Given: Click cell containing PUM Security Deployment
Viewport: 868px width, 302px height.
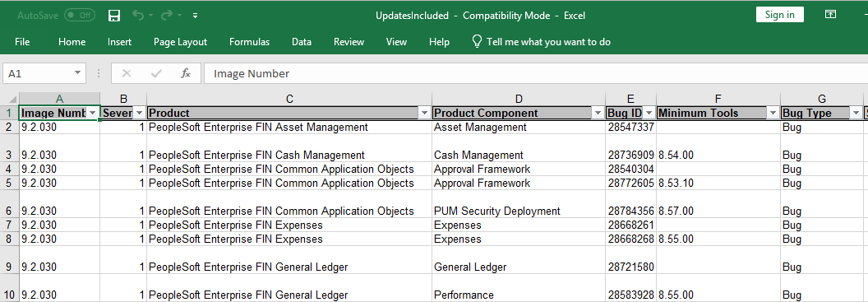Looking at the screenshot, I should coord(519,204).
